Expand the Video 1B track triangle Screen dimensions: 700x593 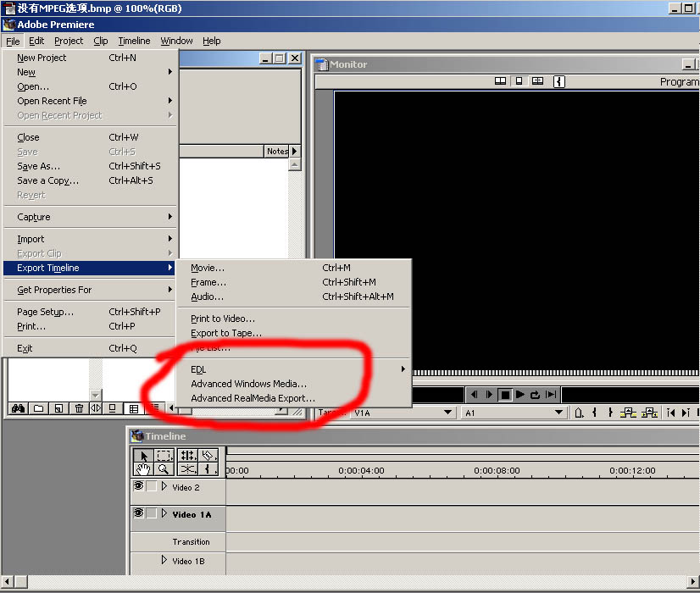point(164,559)
